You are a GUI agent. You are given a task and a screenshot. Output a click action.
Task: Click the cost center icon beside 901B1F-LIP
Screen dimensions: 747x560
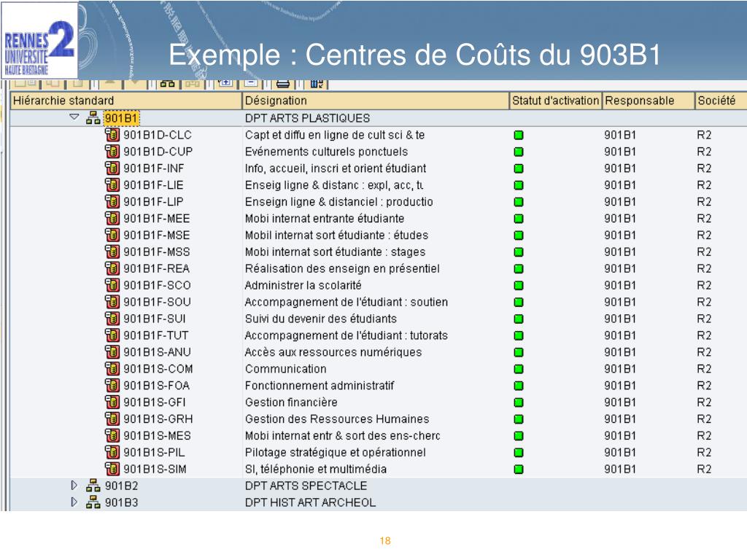(x=112, y=201)
